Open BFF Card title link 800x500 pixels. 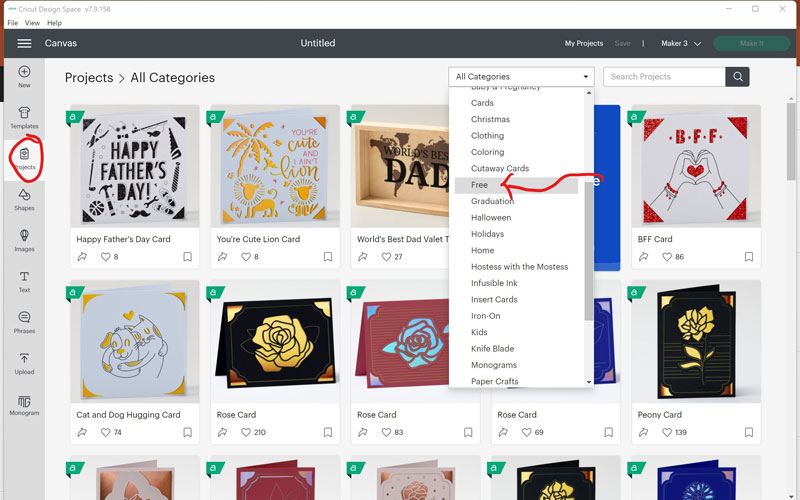pyautogui.click(x=655, y=239)
